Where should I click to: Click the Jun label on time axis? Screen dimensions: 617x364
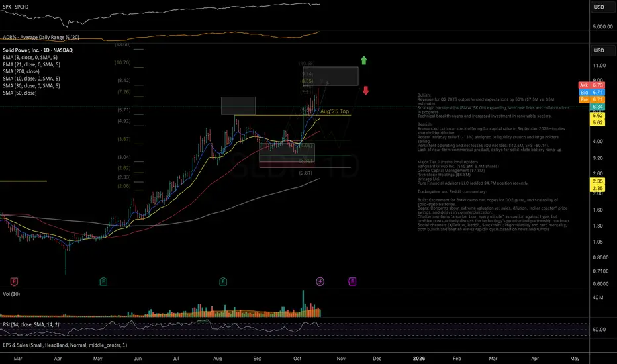[138, 359]
